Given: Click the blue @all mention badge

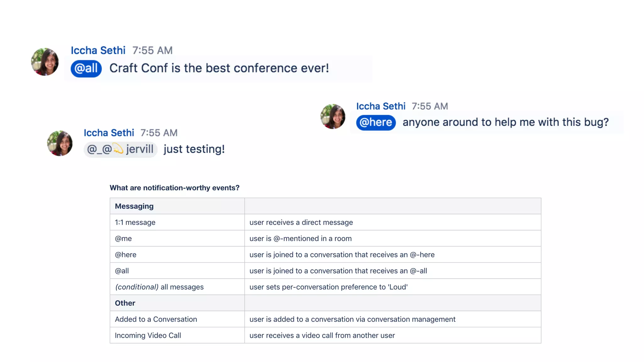Looking at the screenshot, I should pos(86,69).
